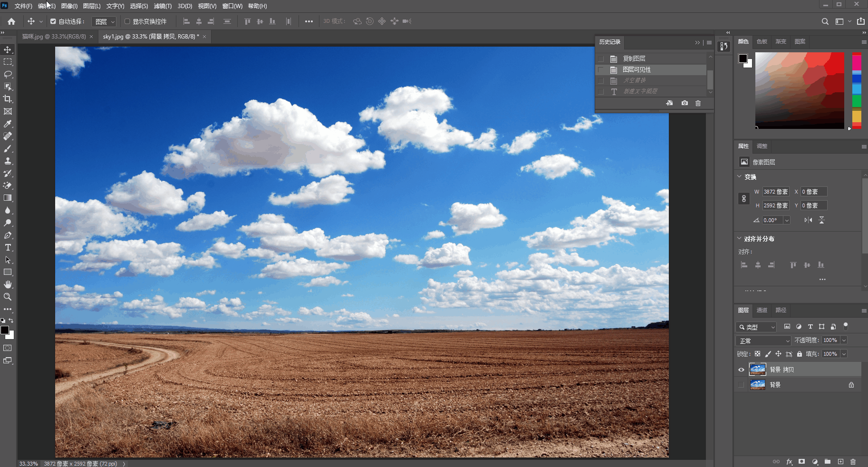The width and height of the screenshot is (868, 467).
Task: Expand the History panel double-arrow
Action: pos(697,42)
